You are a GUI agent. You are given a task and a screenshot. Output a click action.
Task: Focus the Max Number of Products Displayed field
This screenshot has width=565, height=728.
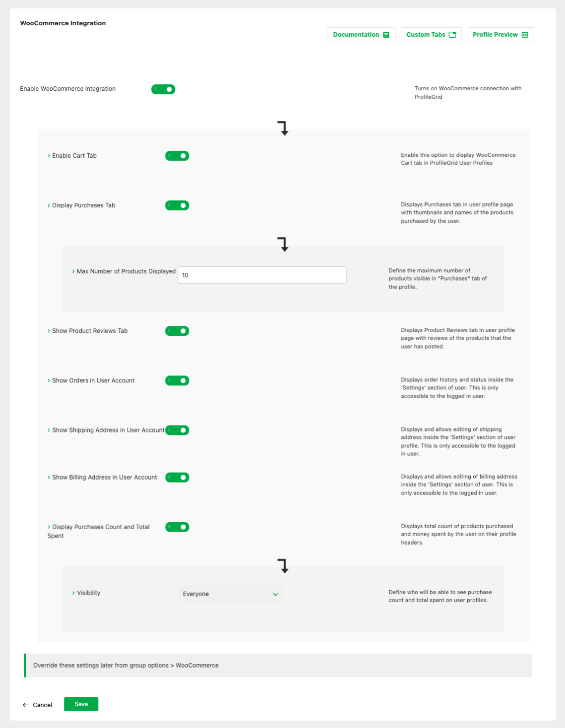pos(262,275)
